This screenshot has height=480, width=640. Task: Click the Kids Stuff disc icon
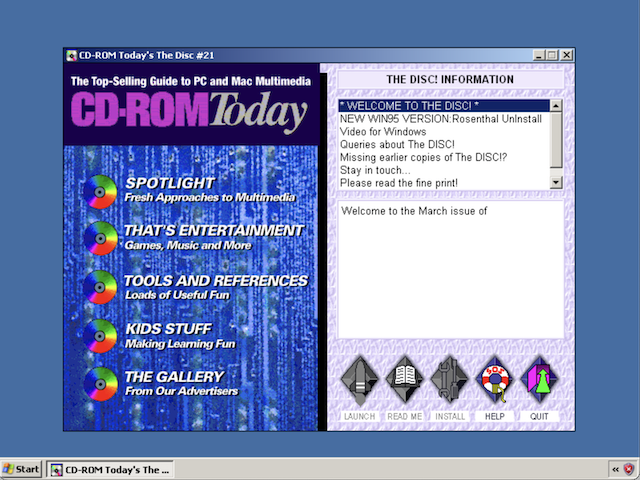(100, 336)
